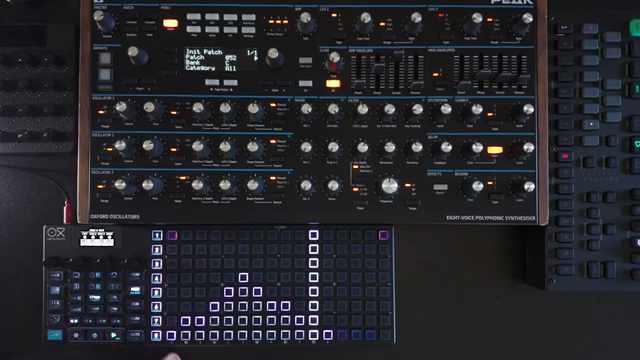Screen dimensions: 640x360
Task: Select row 1 button on OXI grid
Action: tap(157, 235)
